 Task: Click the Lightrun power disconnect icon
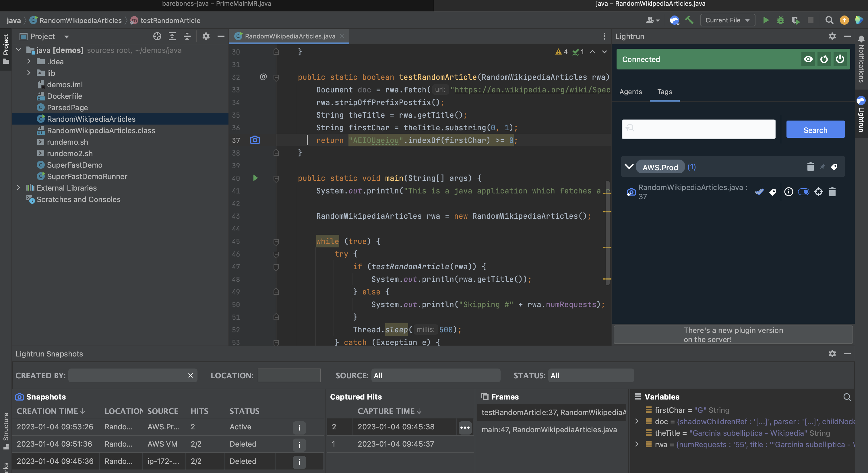coord(840,59)
